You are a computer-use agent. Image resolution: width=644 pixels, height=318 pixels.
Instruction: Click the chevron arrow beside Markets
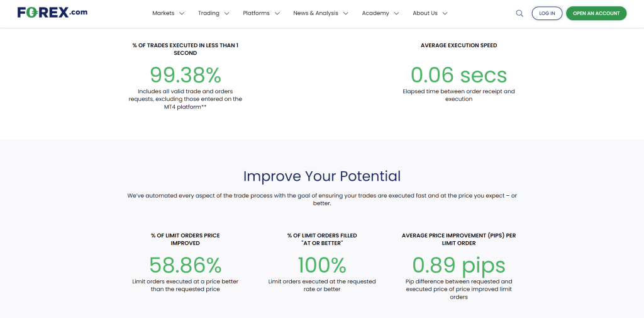tap(182, 13)
